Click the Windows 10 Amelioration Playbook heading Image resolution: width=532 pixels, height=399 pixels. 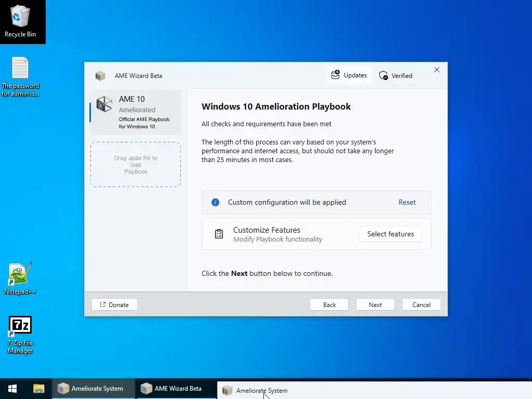(x=276, y=107)
